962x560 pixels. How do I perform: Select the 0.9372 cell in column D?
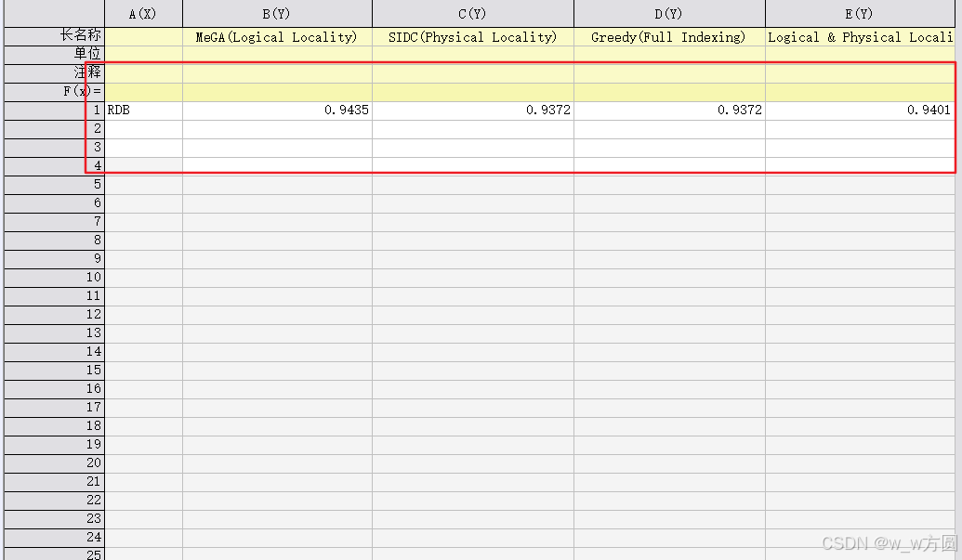[x=669, y=111]
